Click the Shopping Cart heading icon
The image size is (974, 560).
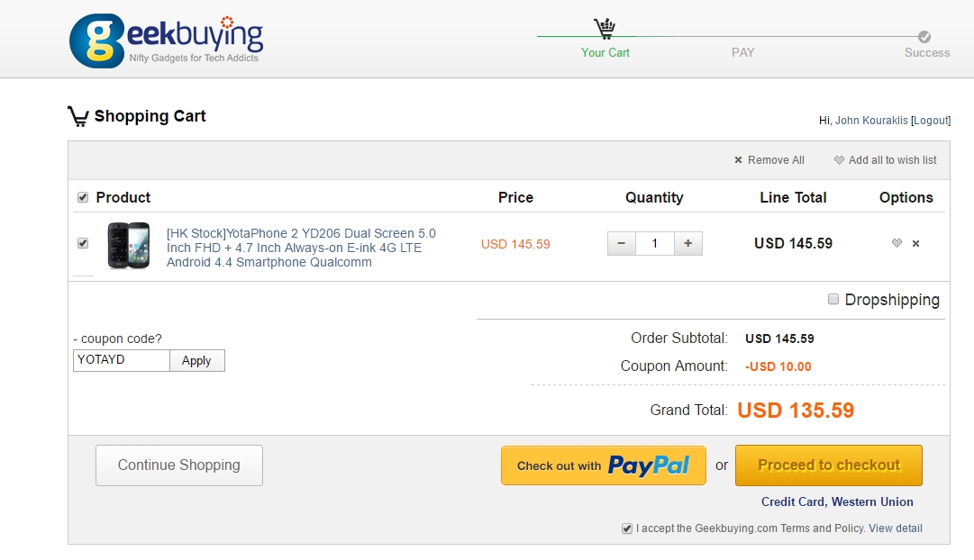click(x=78, y=116)
